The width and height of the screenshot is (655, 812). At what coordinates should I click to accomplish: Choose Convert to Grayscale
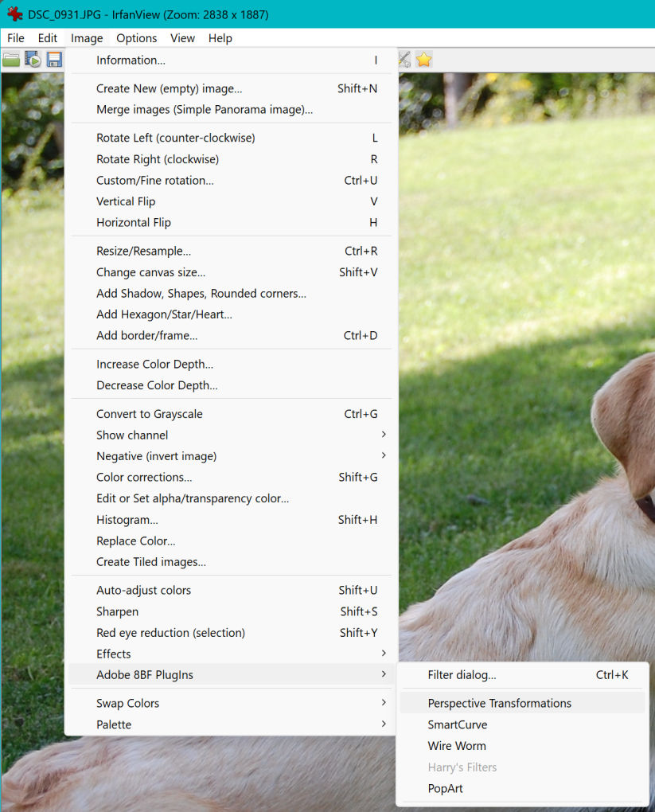click(x=150, y=414)
